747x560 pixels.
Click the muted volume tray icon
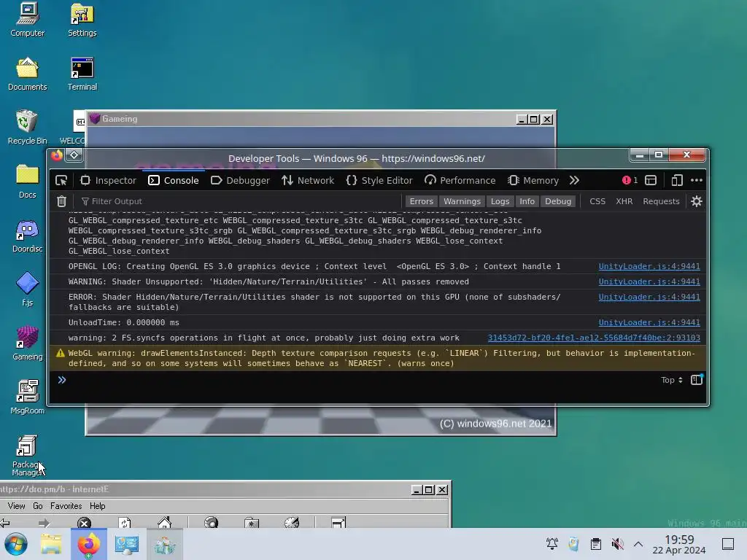(617, 544)
